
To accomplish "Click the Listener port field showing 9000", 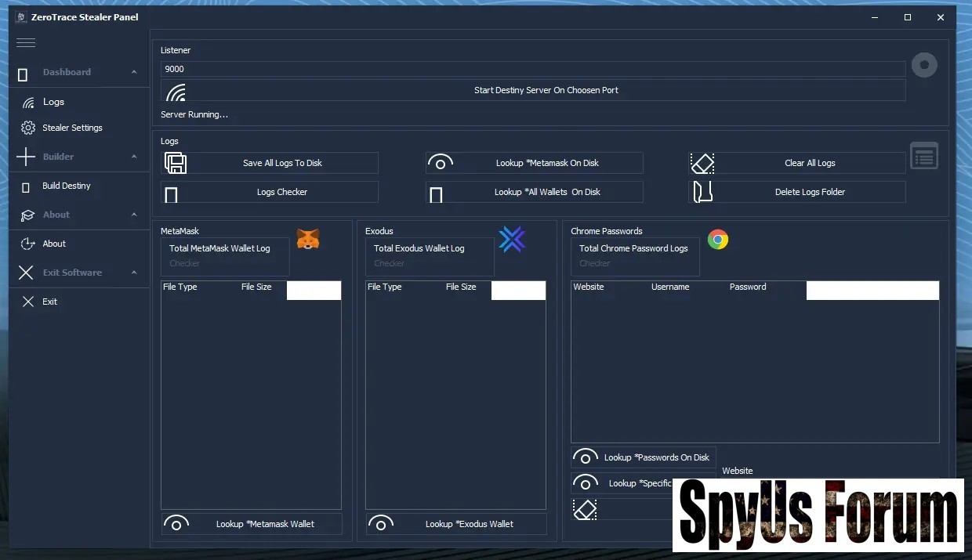I will 533,69.
